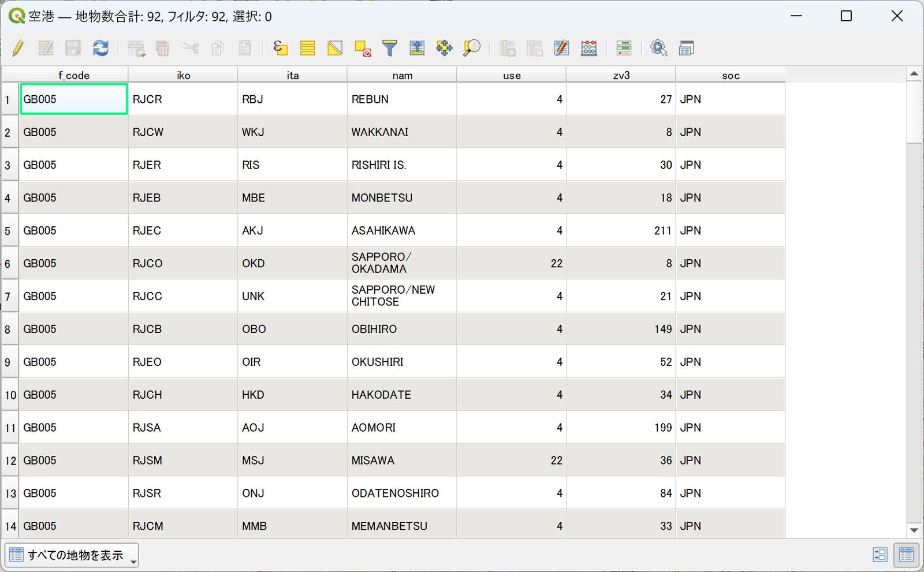Viewport: 924px width, 572px height.
Task: Sort by the zv3 column header
Action: 621,75
